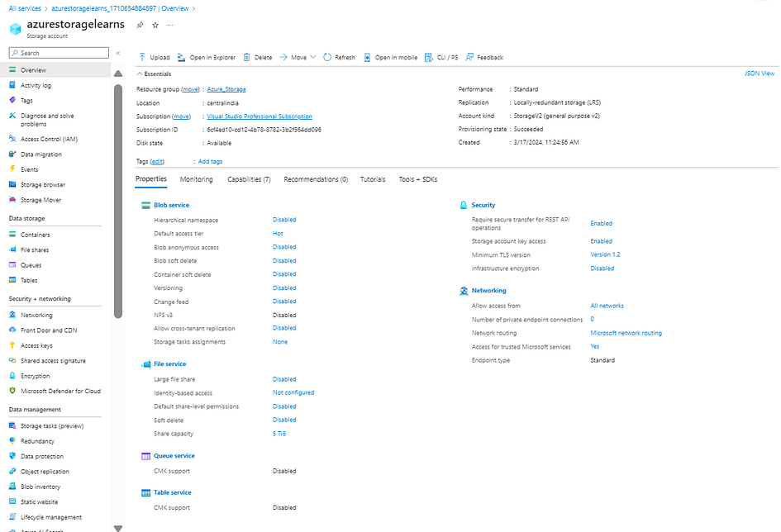Click the Redundancy sidebar icon
Viewport: 781px width, 532px height.
[x=12, y=440]
